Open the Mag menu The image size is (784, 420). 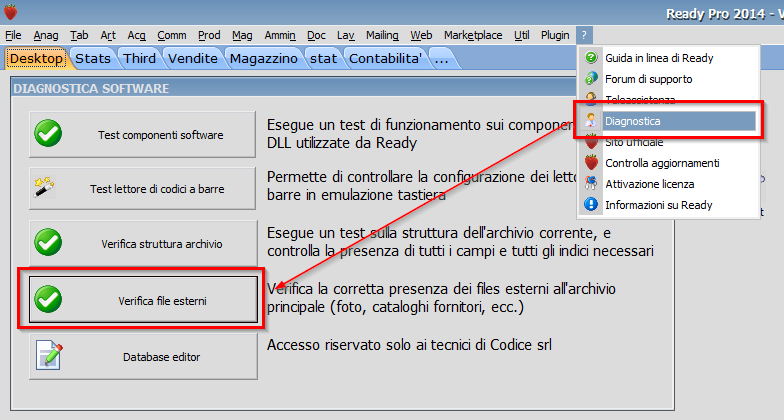242,35
